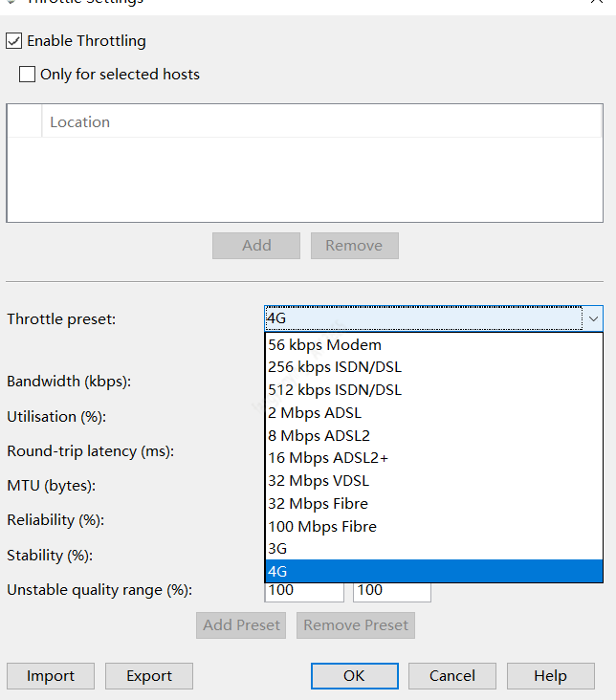
Task: Select the 100 Mbps Fibre preset
Action: point(433,526)
